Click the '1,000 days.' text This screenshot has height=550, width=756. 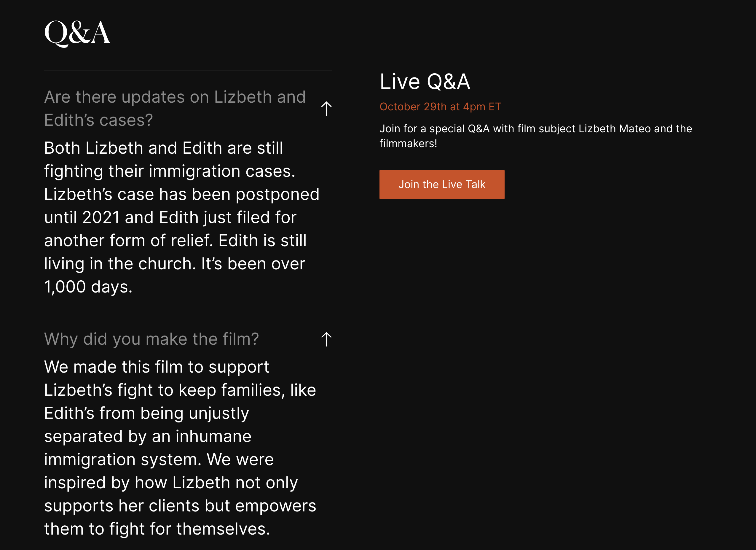[x=88, y=287]
